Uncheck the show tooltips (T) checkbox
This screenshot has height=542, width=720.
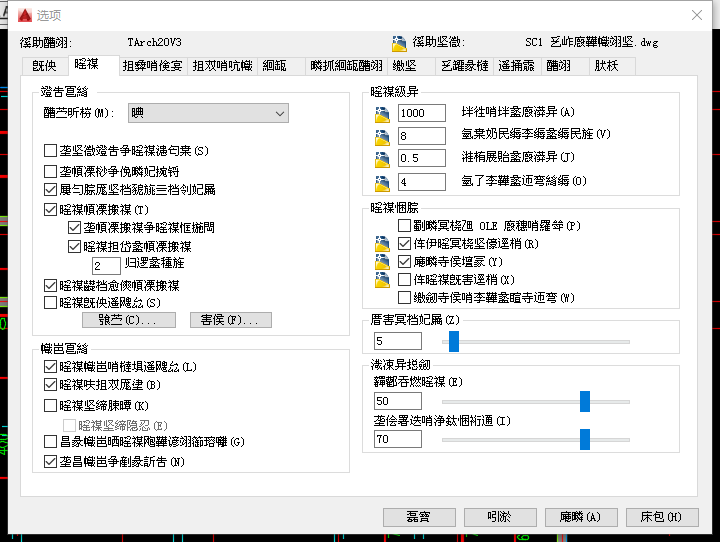pos(50,210)
